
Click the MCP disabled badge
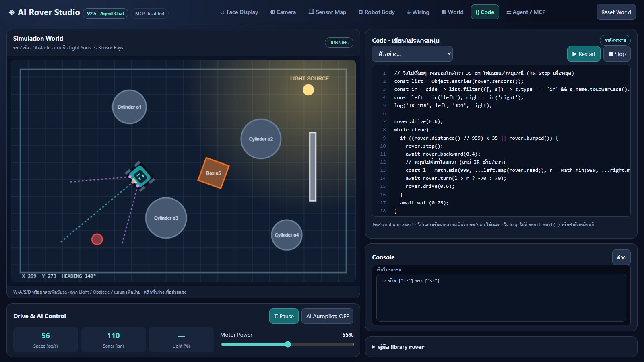(x=150, y=14)
